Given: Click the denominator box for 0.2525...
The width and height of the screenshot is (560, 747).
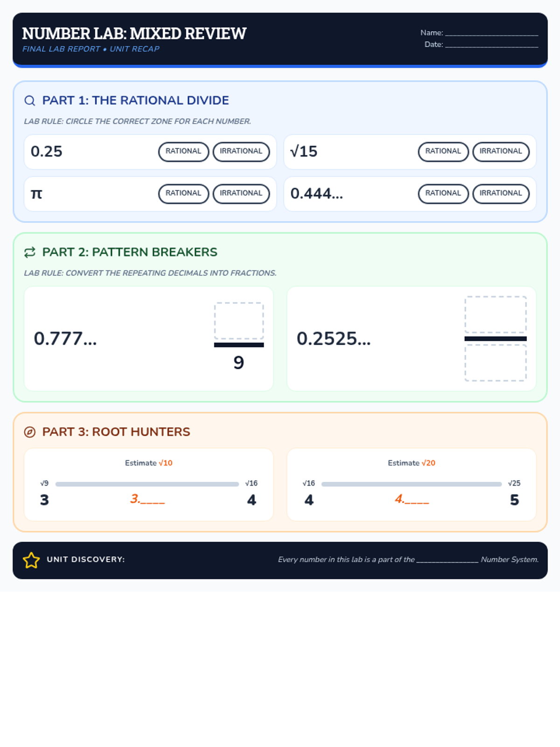Looking at the screenshot, I should pos(496,363).
